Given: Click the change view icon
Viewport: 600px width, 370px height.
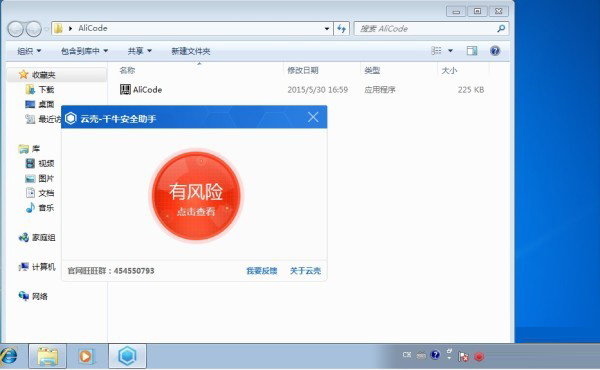Looking at the screenshot, I should click(x=436, y=51).
